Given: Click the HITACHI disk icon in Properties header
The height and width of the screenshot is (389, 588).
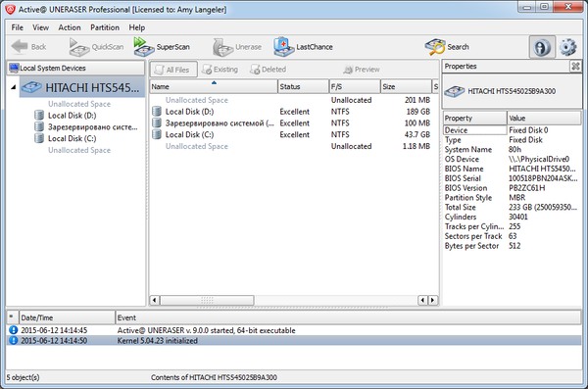Looking at the screenshot, I should [455, 91].
